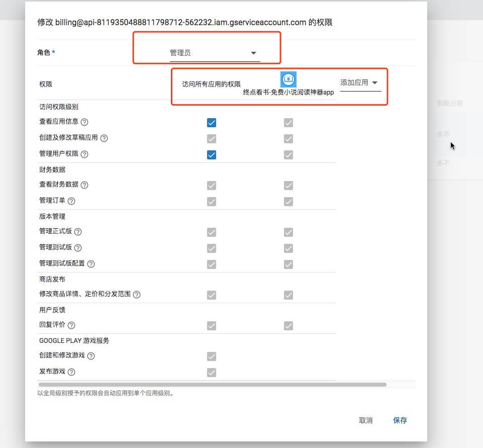This screenshot has height=448, width=483.
Task: Open help icon for 创建及修改草稿应用
Action: (x=104, y=138)
